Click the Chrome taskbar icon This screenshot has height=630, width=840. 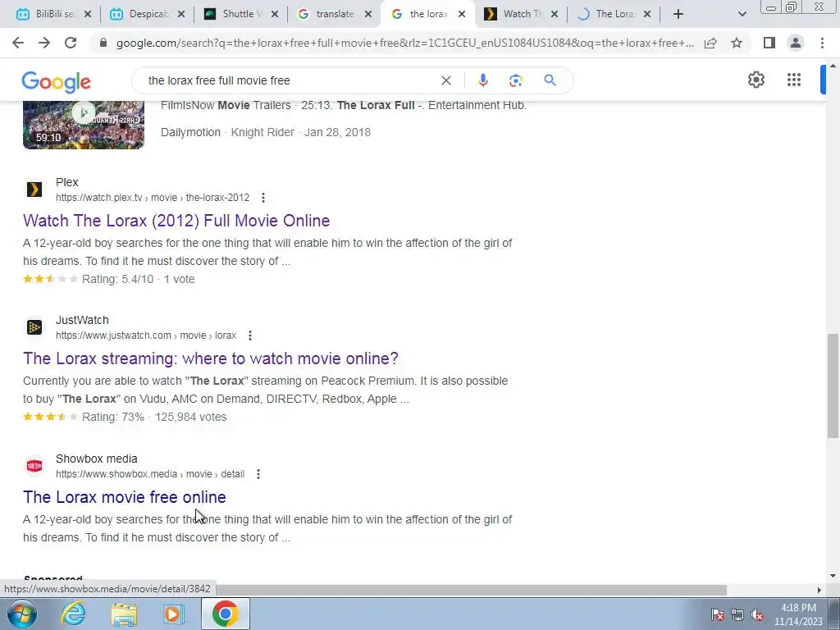(x=225, y=614)
